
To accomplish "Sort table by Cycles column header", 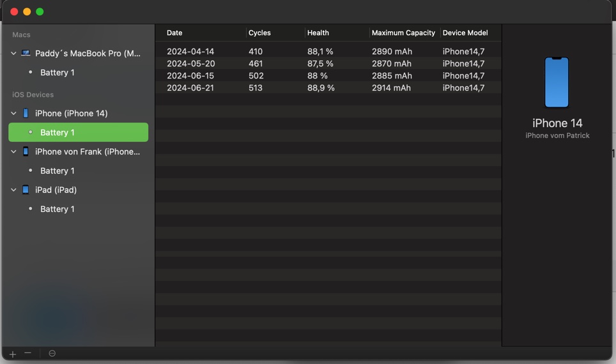I will pyautogui.click(x=259, y=33).
